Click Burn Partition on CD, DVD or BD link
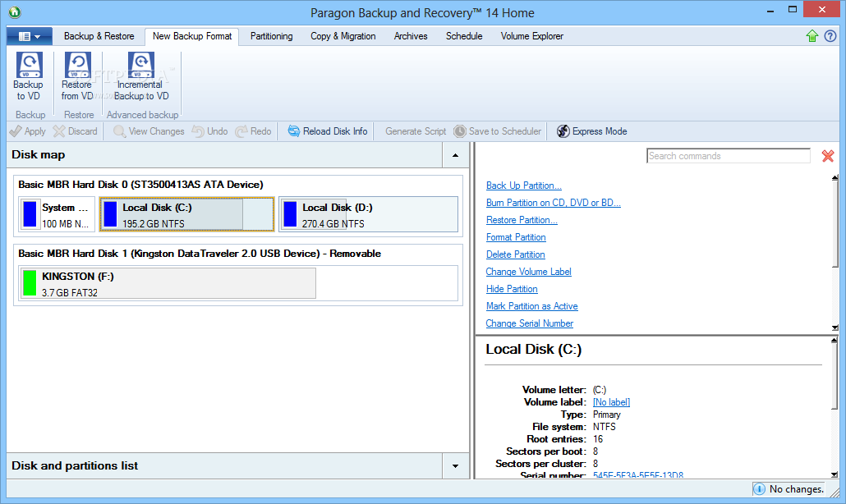 (553, 203)
